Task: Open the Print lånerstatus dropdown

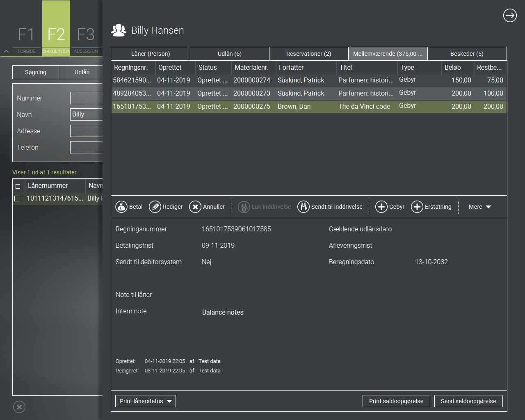Action: pos(146,401)
